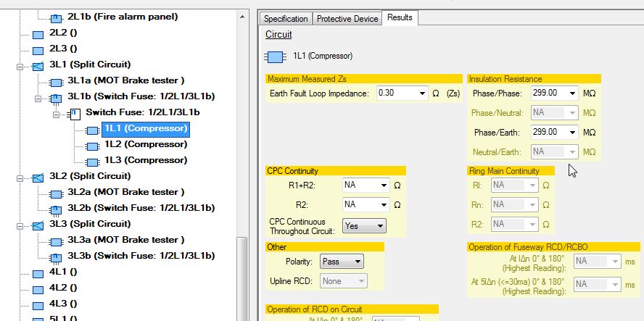
Task: Click the blue icon beside 2L2 ()
Action: (x=38, y=35)
